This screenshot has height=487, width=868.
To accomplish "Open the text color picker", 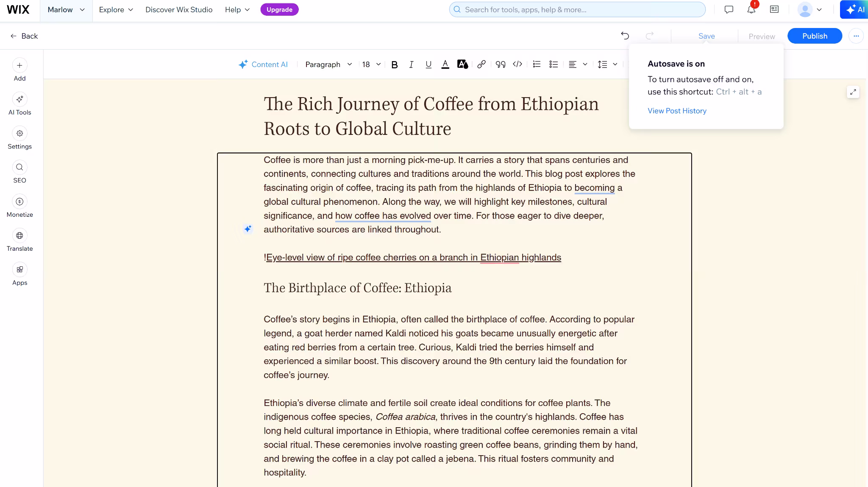I will point(445,64).
